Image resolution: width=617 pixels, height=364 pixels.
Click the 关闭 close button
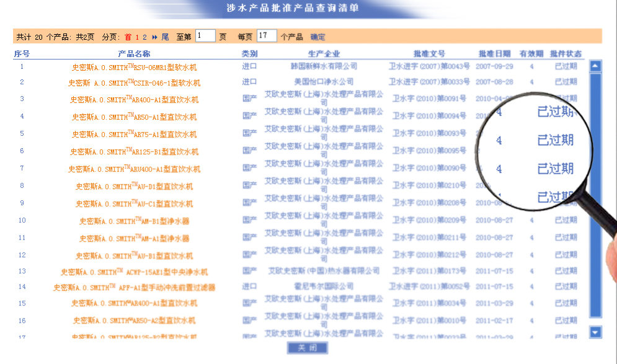click(308, 348)
